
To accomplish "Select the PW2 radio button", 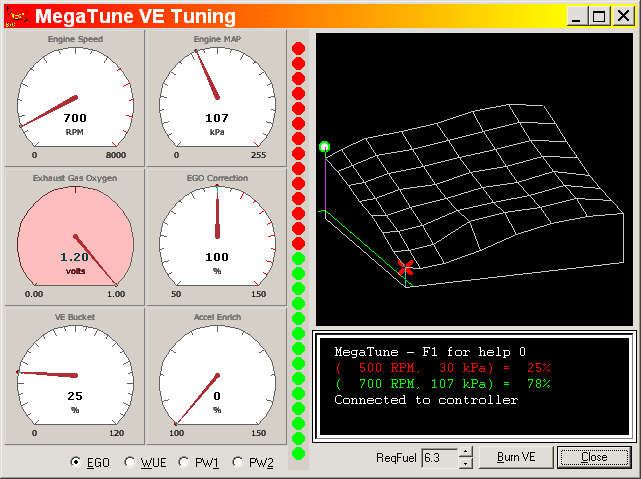I will point(238,462).
